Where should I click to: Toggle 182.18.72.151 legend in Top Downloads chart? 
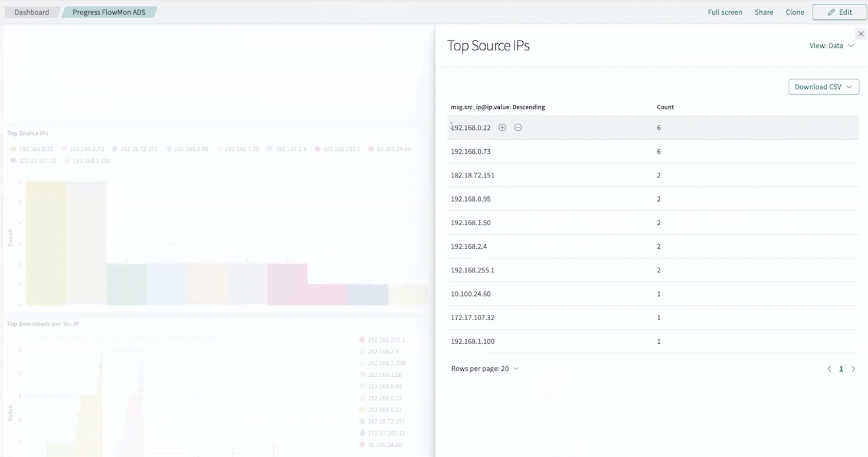[382, 422]
